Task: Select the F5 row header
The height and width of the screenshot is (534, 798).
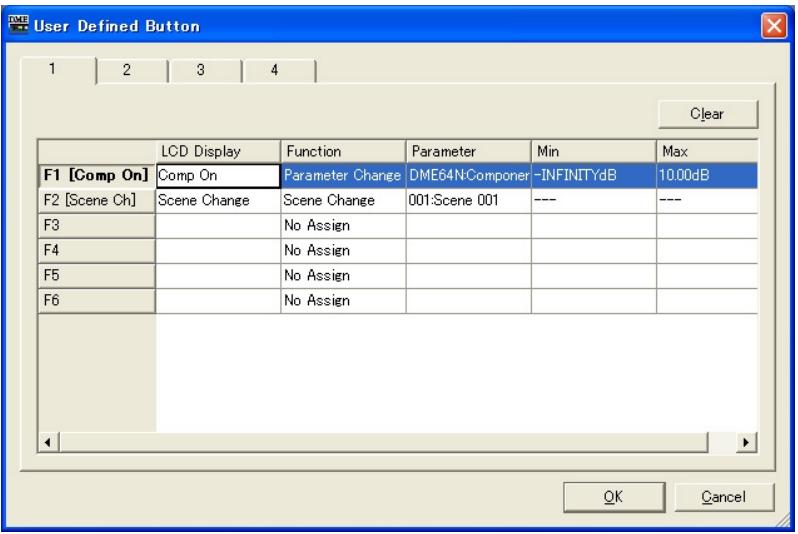Action: (97, 275)
